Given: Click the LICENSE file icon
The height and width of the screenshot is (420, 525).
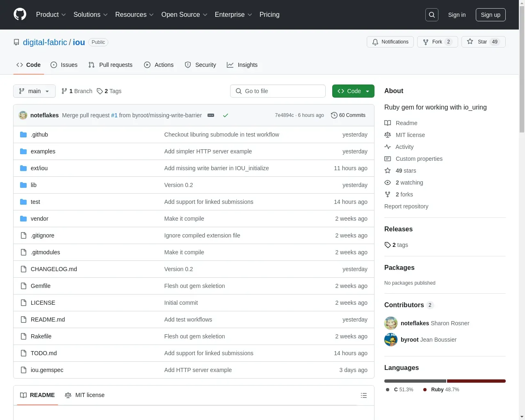Looking at the screenshot, I should click(23, 303).
